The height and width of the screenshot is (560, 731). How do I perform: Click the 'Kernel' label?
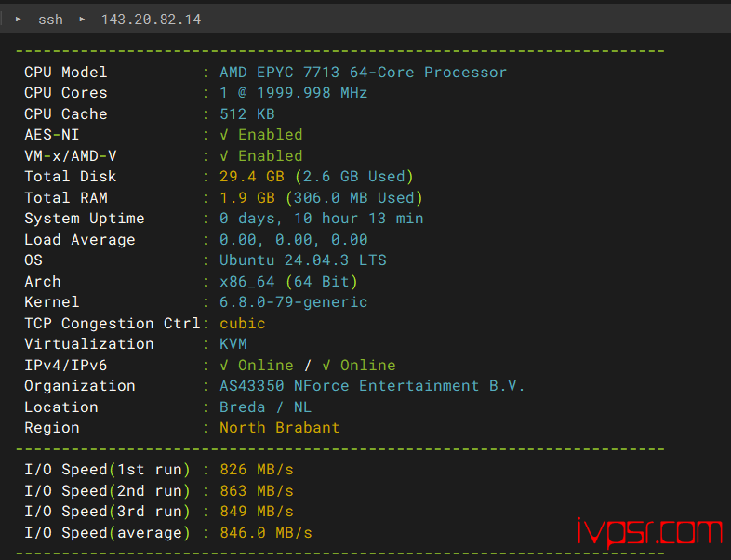tap(52, 302)
